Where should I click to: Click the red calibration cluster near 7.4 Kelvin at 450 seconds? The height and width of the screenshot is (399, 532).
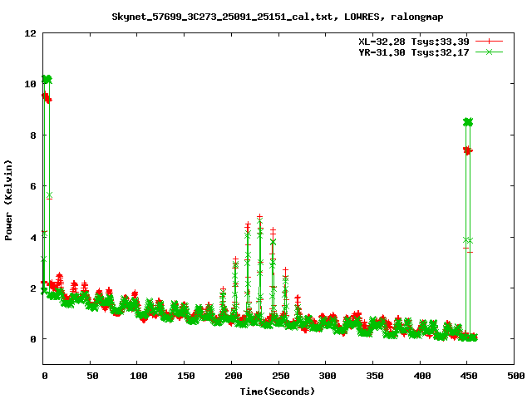point(468,150)
